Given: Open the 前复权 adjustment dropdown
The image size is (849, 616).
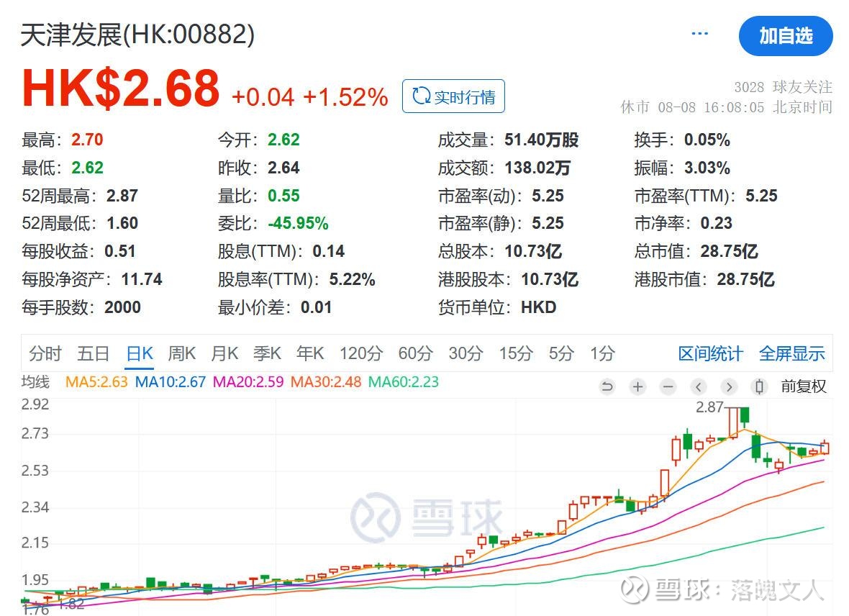Looking at the screenshot, I should click(803, 386).
